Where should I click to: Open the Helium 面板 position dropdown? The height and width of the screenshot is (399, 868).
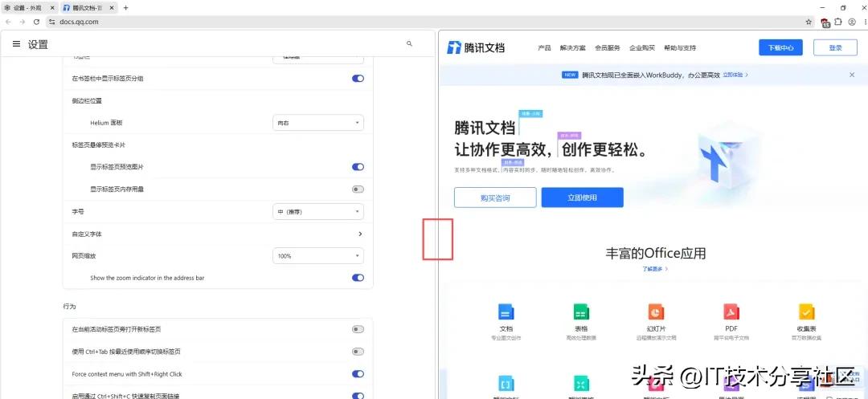318,123
